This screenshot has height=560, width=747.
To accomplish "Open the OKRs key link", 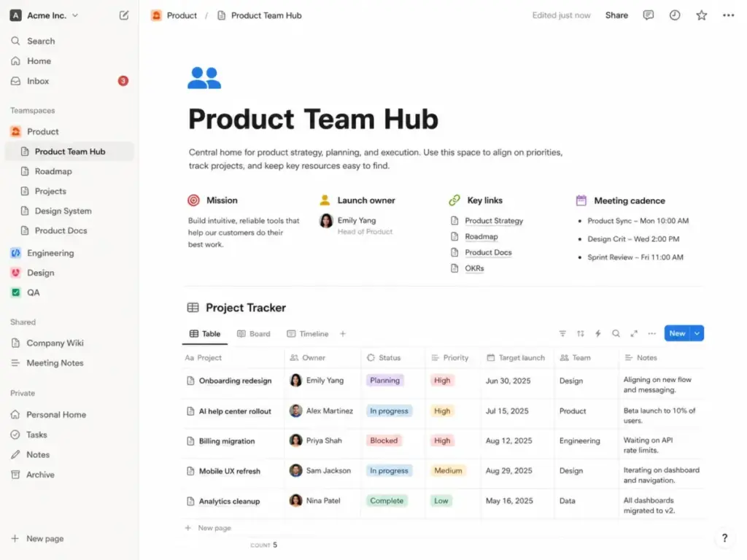I will pos(474,268).
